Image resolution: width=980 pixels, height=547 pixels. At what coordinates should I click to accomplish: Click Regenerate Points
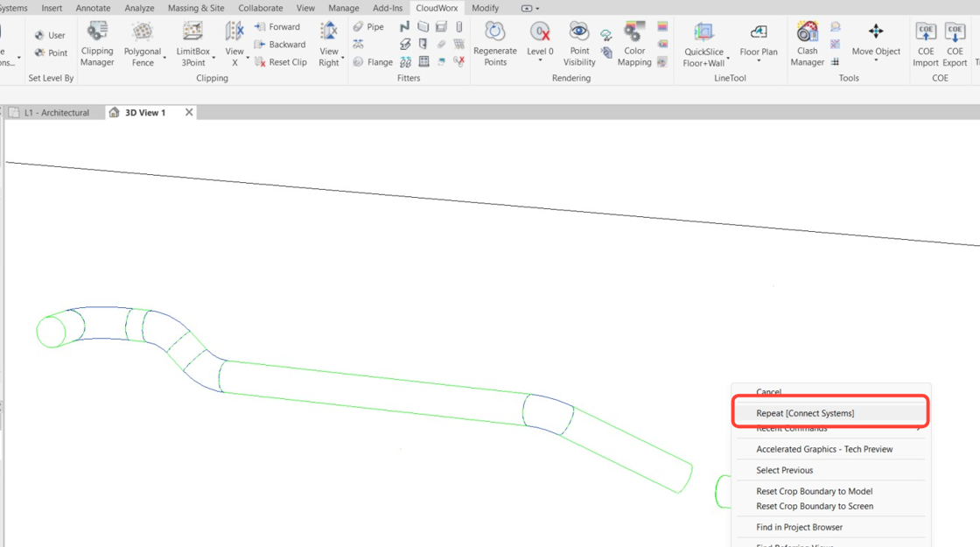[495, 44]
